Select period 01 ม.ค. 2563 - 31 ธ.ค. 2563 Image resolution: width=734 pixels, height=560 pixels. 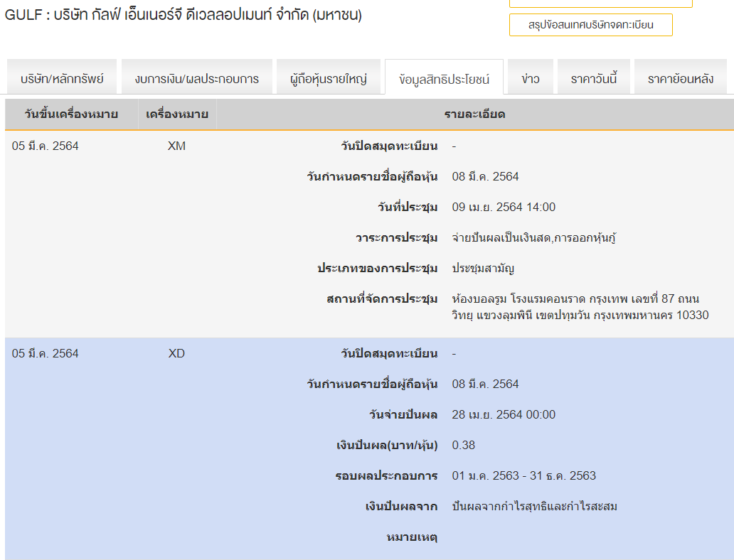click(523, 476)
